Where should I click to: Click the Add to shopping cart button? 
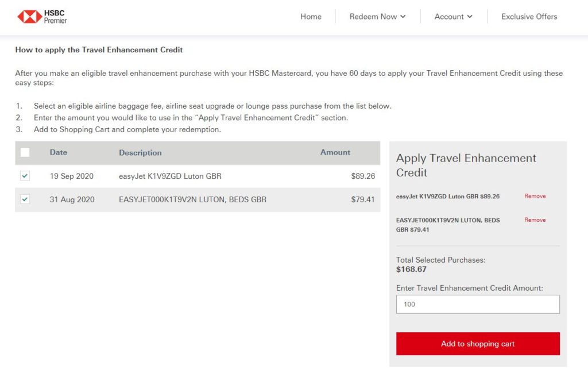coord(478,343)
